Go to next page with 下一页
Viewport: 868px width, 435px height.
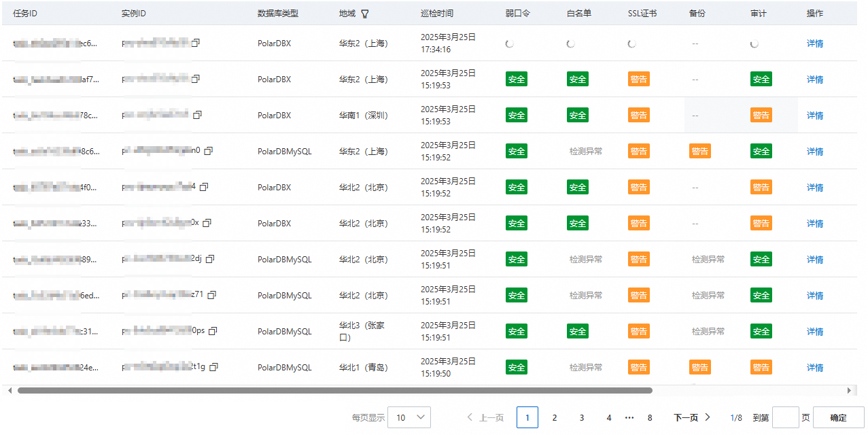click(692, 417)
